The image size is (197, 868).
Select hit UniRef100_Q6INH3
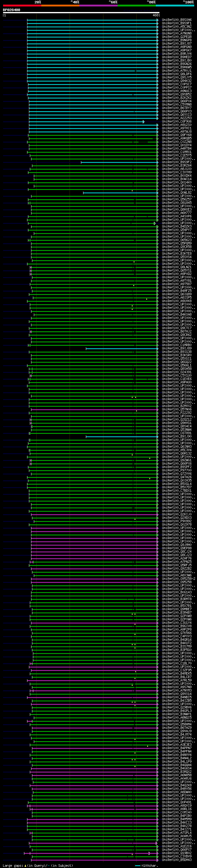coord(177,446)
